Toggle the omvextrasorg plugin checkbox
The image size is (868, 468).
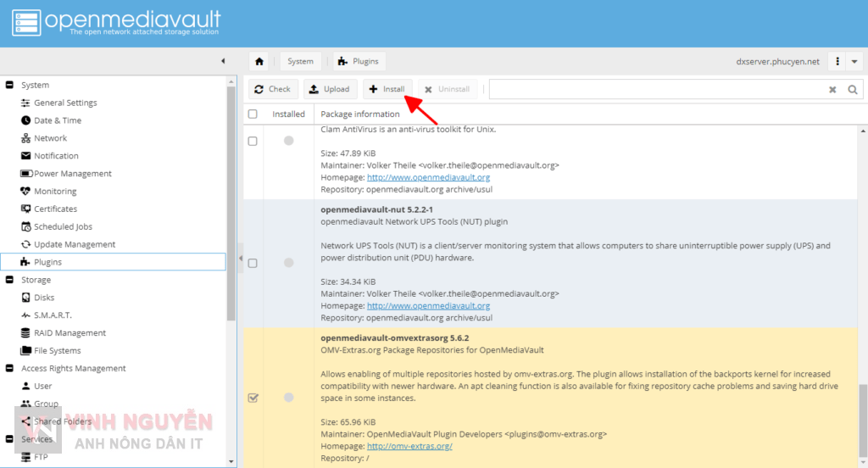pos(253,398)
